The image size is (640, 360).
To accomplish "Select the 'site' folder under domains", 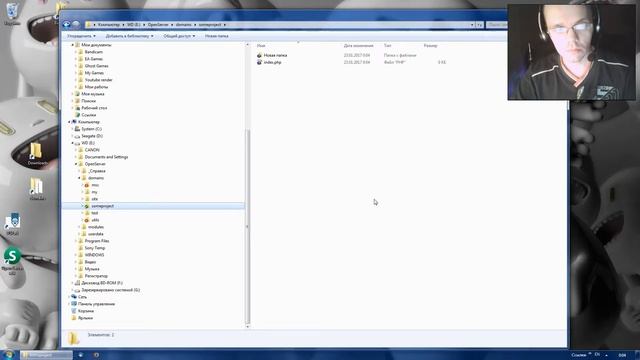I will [x=94, y=199].
